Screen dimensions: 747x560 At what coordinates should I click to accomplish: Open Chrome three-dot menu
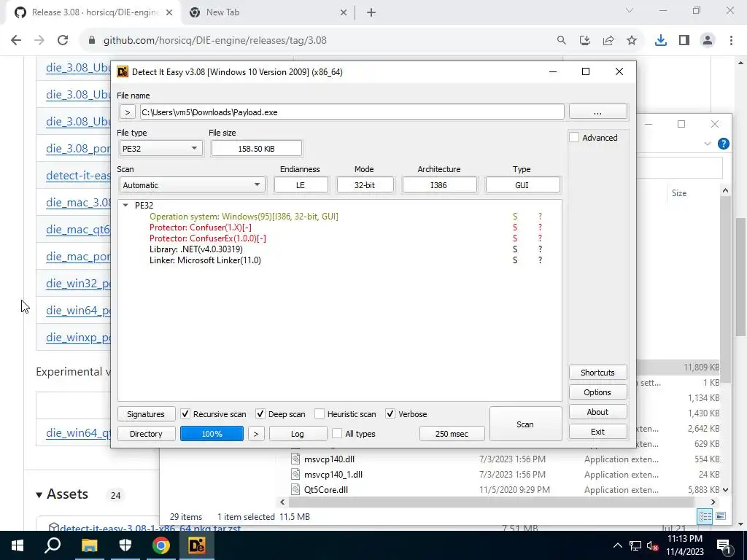point(731,41)
